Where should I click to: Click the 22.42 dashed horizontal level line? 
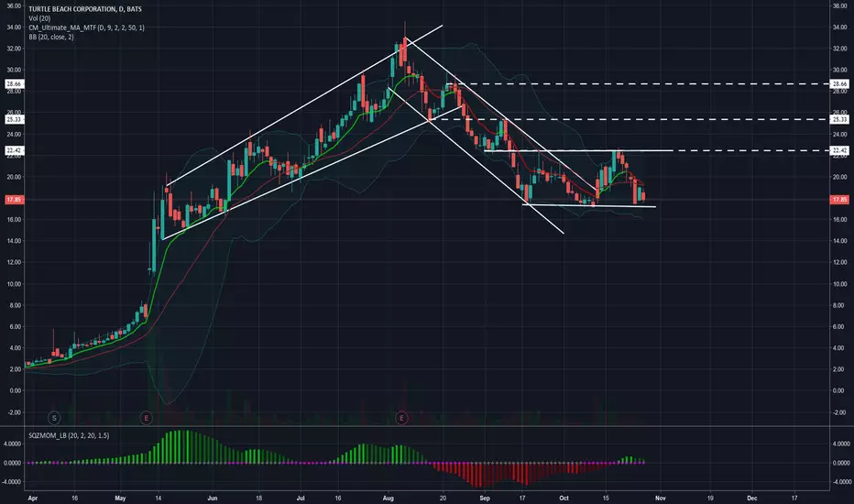pyautogui.click(x=751, y=150)
